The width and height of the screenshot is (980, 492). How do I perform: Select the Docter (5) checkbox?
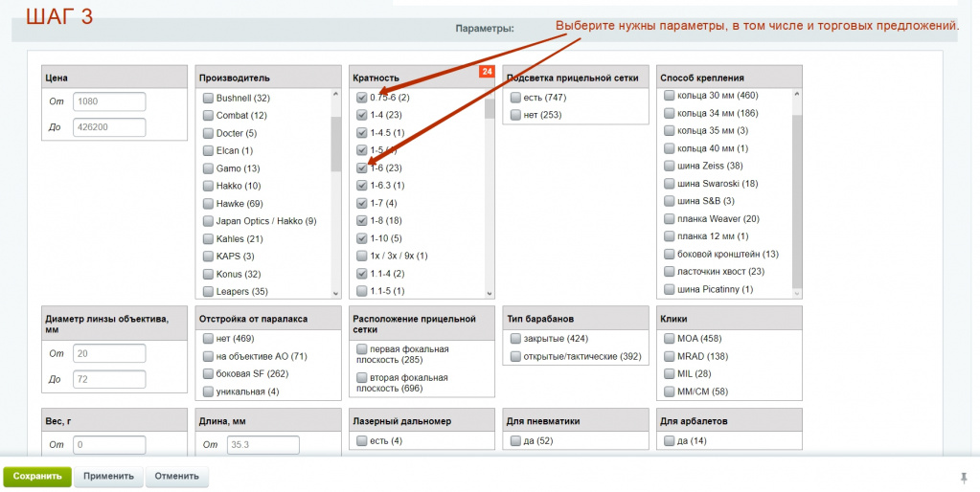(x=208, y=133)
